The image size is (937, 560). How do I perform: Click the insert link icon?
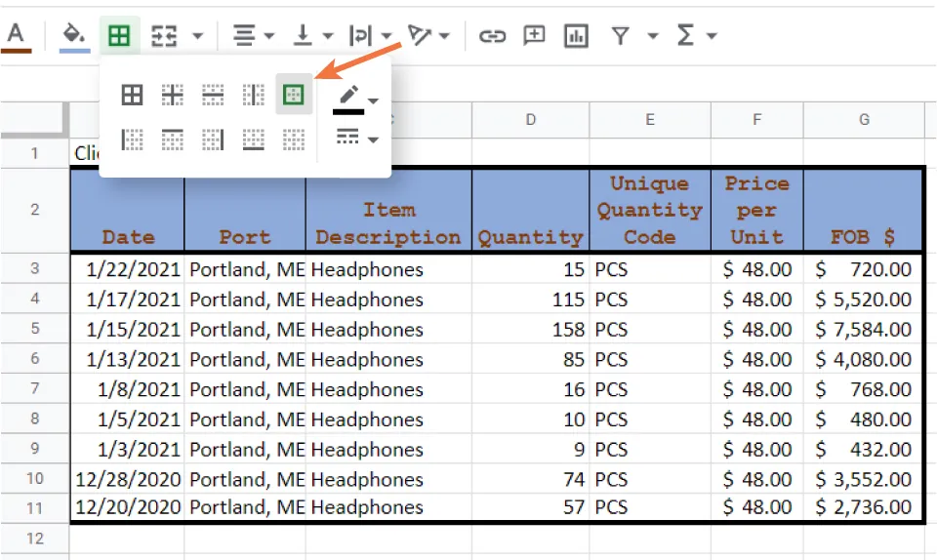tap(492, 36)
